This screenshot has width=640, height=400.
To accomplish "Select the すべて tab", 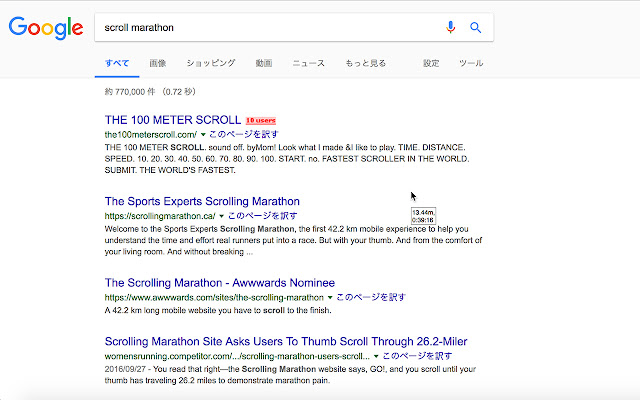I will pyautogui.click(x=117, y=63).
